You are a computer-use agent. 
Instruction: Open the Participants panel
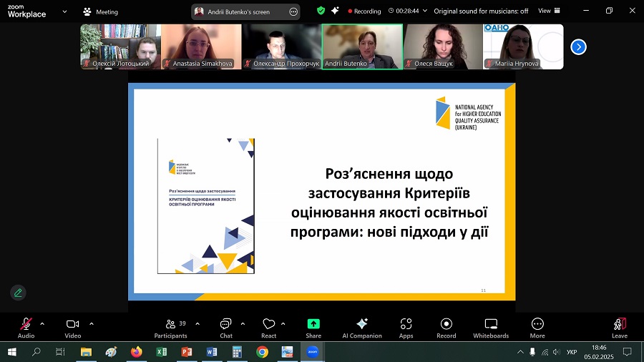coord(170,326)
